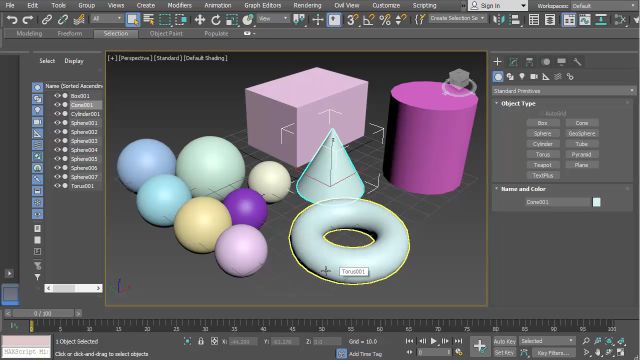Toggle Window/Crossing selection mode
The image size is (640, 360).
[x=181, y=19]
